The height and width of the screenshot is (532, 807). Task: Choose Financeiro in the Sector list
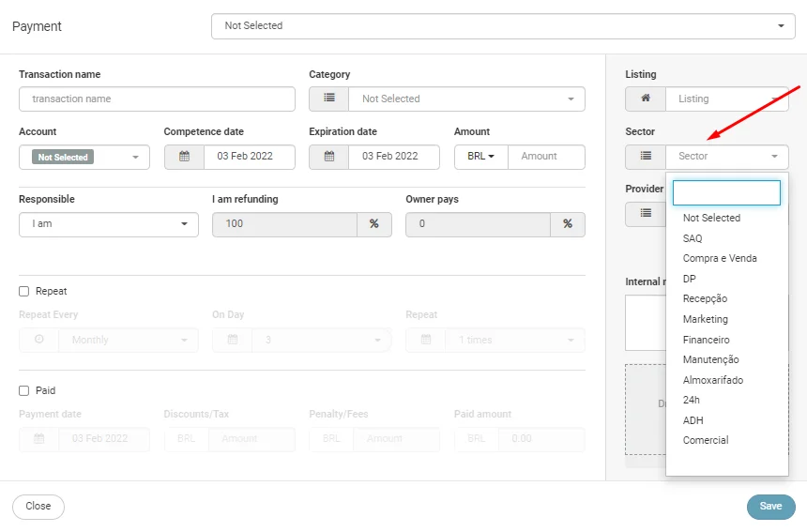[x=706, y=340]
